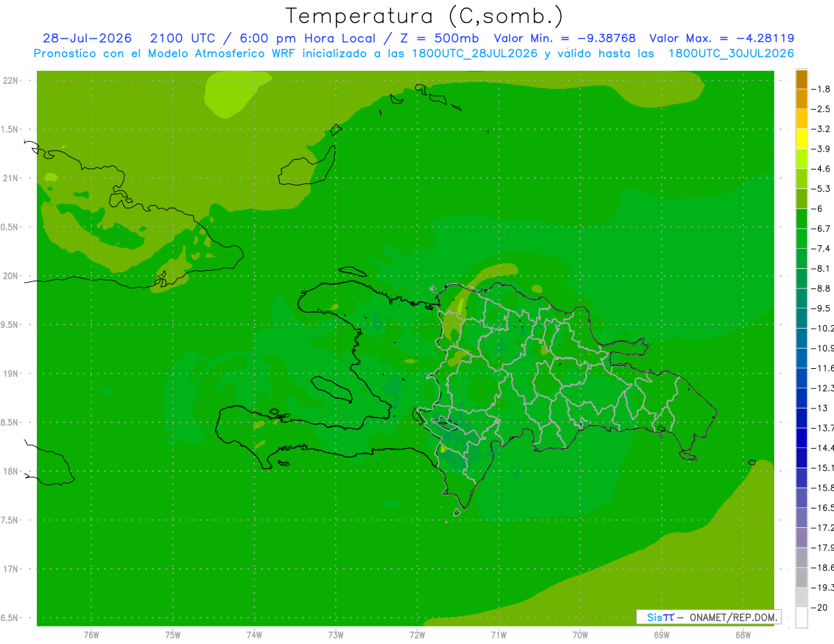Click the '1800UTC_30JUL2026' valid-until time
The width and height of the screenshot is (834, 644).
(731, 53)
